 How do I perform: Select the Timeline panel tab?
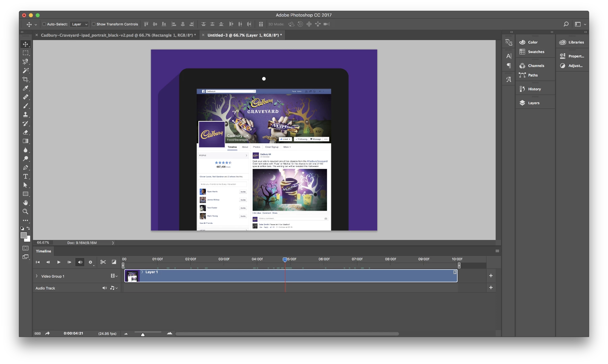pos(44,251)
